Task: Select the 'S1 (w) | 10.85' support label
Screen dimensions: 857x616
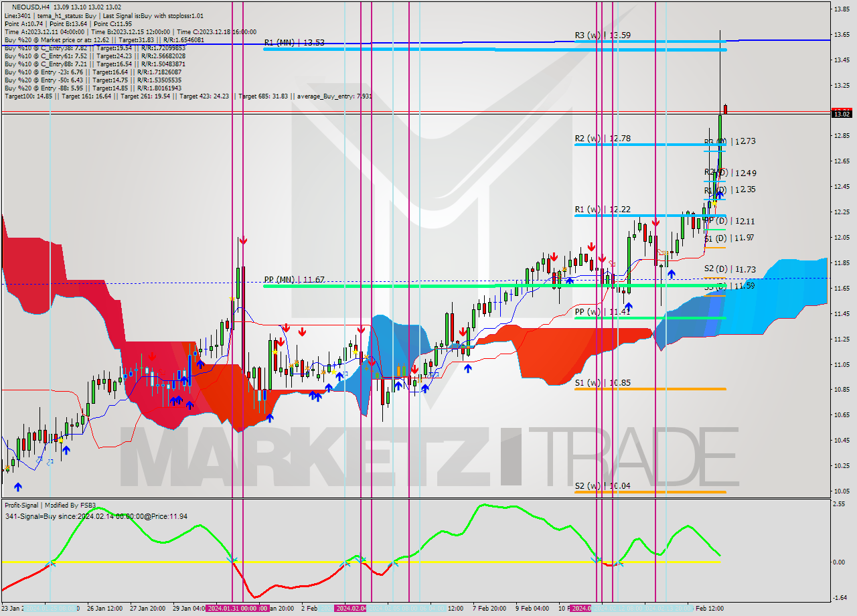Action: (x=603, y=383)
